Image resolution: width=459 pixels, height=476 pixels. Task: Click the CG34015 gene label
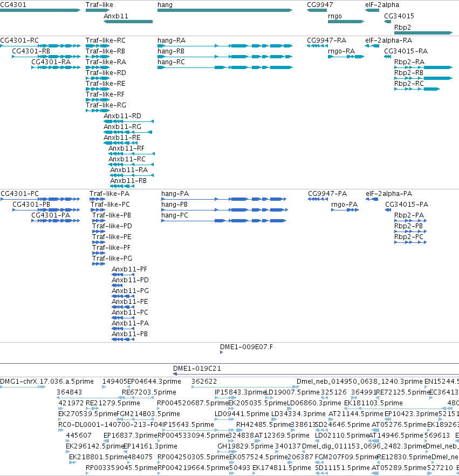click(x=399, y=16)
